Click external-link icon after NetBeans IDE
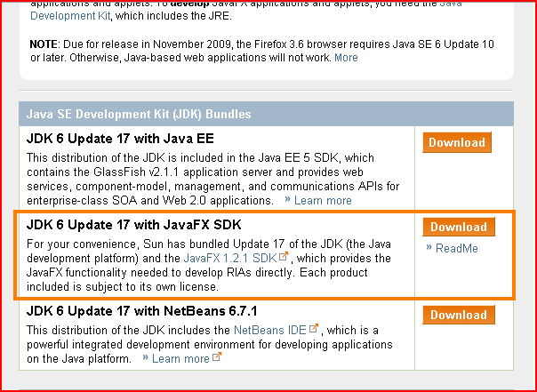Viewport: 537px width, 392px height. click(314, 330)
